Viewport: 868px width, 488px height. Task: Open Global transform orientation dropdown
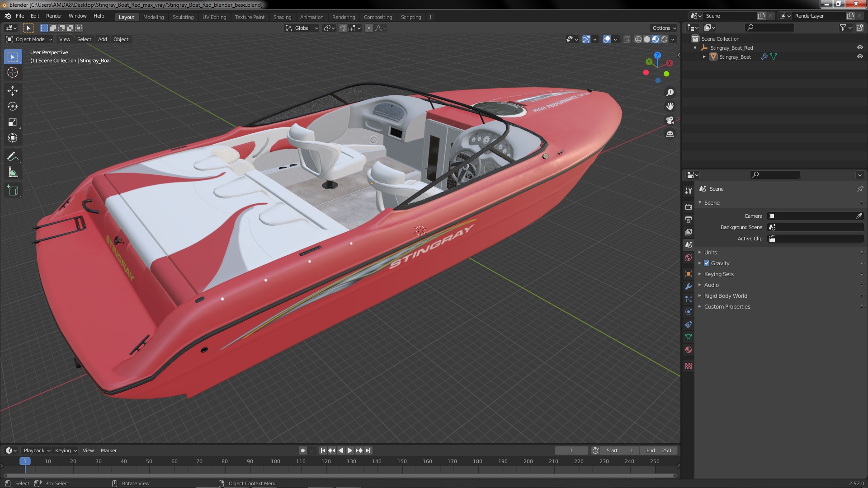tap(302, 28)
